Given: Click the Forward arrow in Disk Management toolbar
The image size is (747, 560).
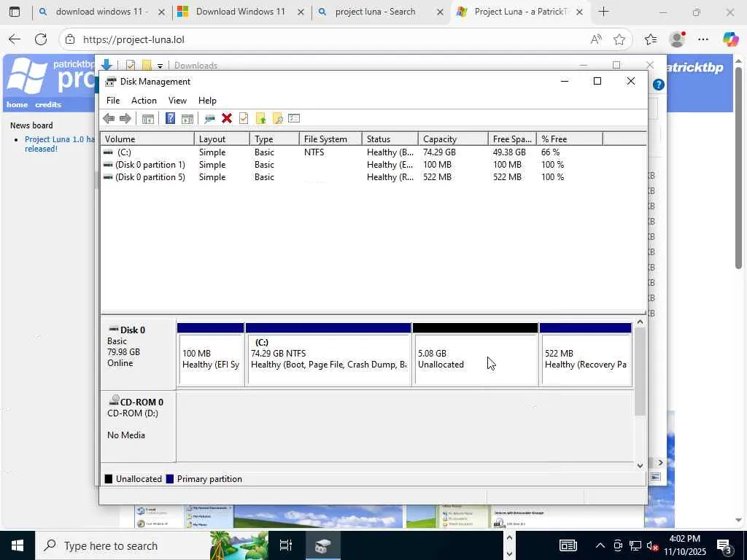Looking at the screenshot, I should coord(125,119).
